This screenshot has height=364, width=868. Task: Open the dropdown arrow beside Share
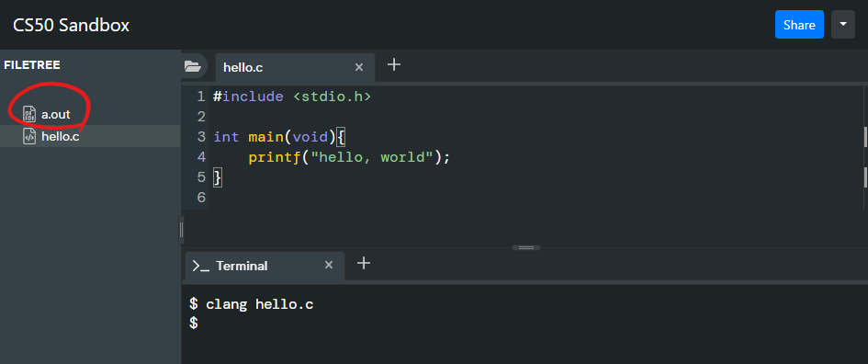(x=843, y=25)
